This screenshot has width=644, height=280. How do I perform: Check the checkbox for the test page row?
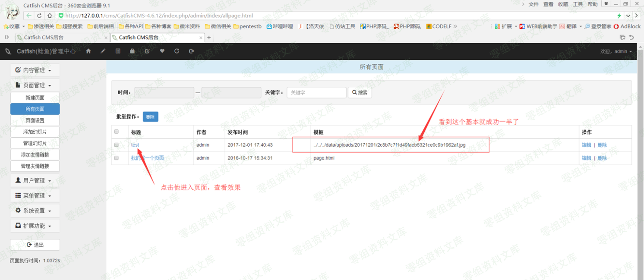pos(116,145)
